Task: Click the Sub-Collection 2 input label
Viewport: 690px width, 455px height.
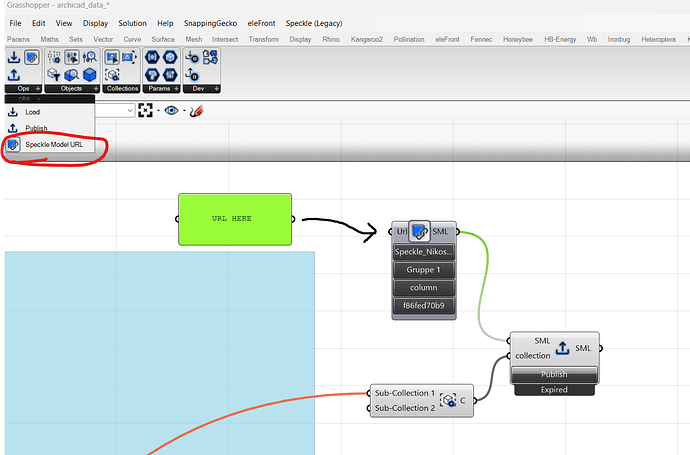Action: tap(404, 408)
